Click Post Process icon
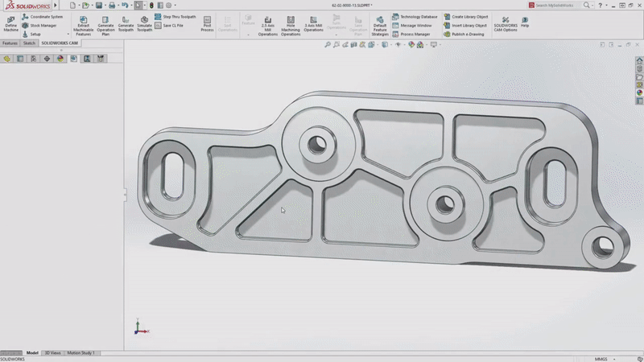The image size is (644, 362). [x=207, y=21]
